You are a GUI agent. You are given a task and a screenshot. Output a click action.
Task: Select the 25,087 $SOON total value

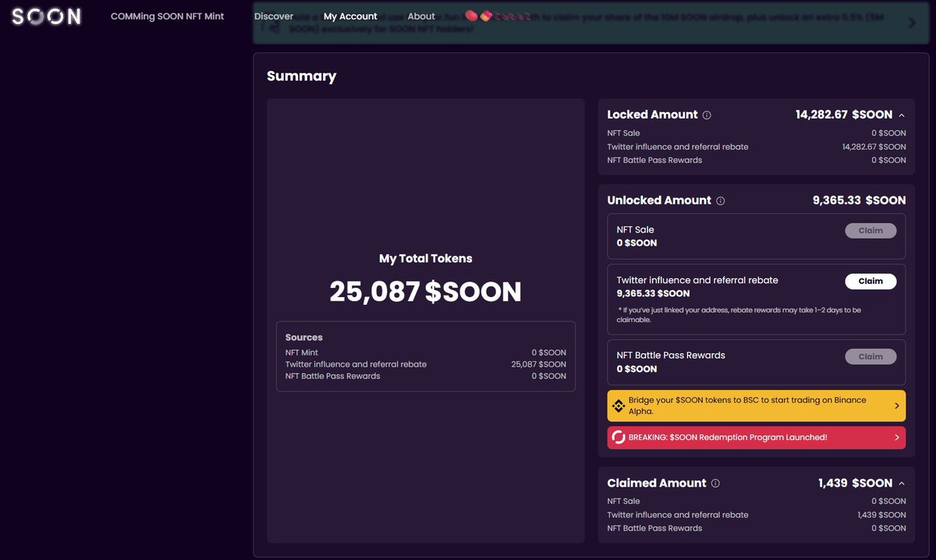click(426, 292)
